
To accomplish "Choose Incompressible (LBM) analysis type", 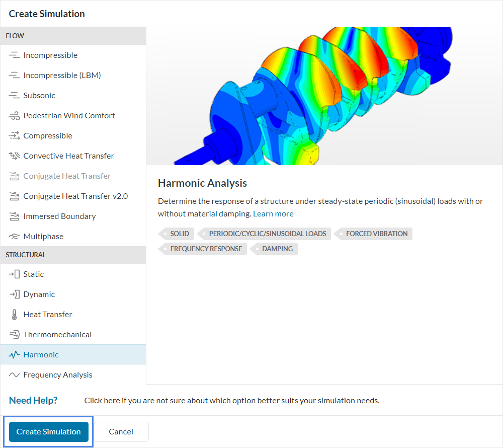I will [x=62, y=76].
